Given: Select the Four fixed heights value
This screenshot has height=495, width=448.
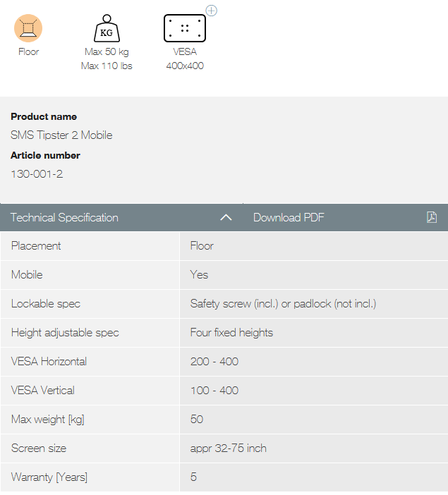Looking at the screenshot, I should click(231, 332).
